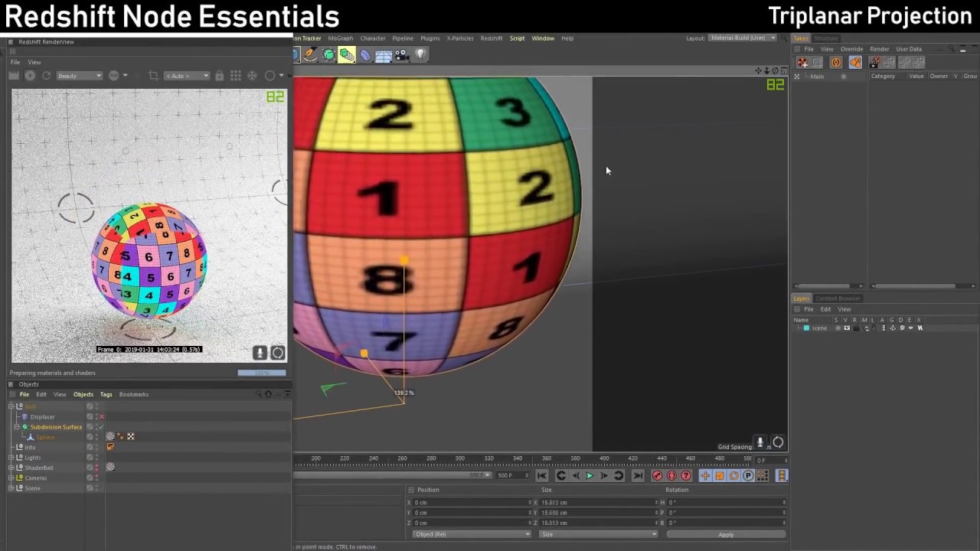Viewport: 980px width, 551px height.
Task: Click the green subdivision generator cube icon
Action: pyautogui.click(x=328, y=54)
